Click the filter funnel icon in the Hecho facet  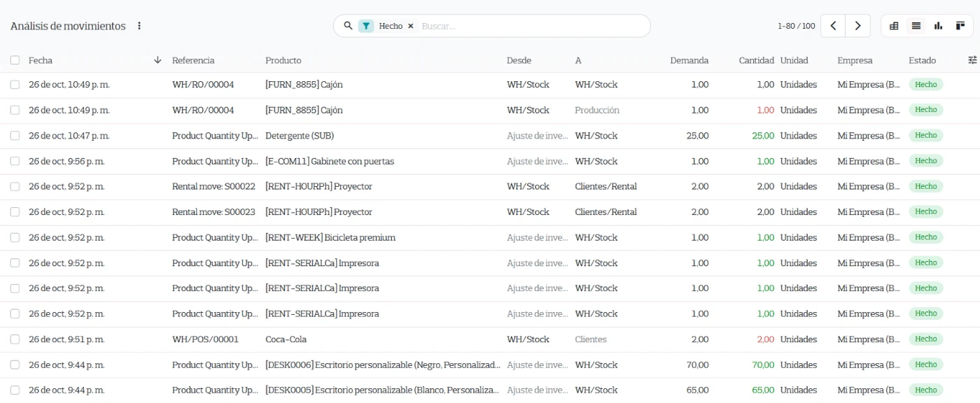366,26
